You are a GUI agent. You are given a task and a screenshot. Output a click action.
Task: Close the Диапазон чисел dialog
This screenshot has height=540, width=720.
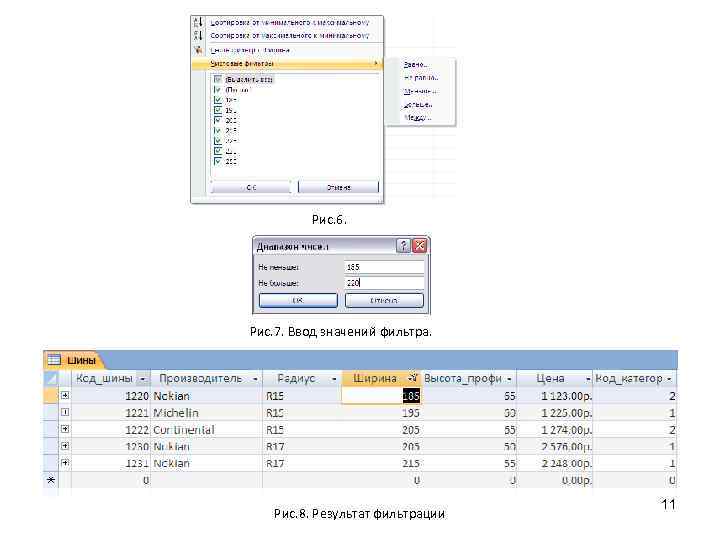point(420,246)
